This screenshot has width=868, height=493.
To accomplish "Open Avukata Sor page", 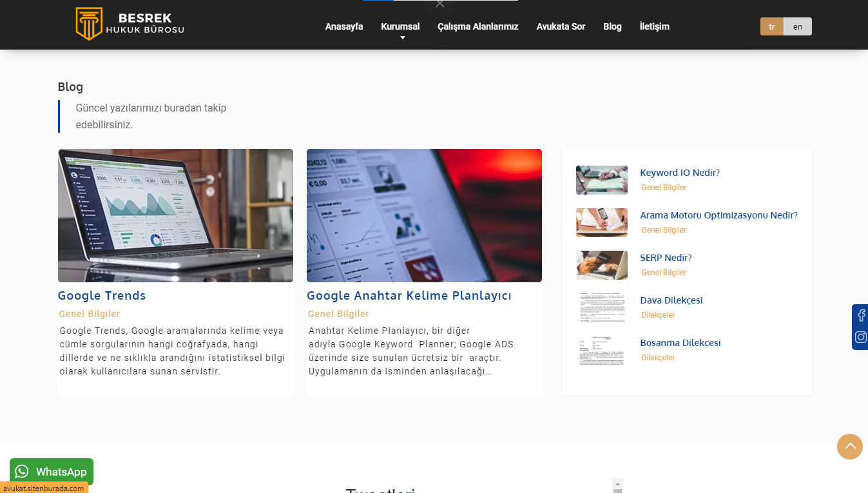I will (561, 26).
